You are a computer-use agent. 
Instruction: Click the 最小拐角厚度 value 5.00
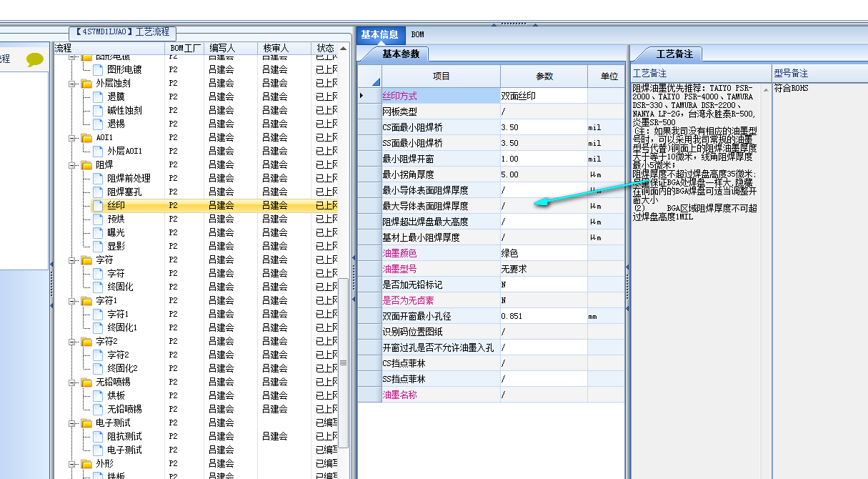pos(544,174)
